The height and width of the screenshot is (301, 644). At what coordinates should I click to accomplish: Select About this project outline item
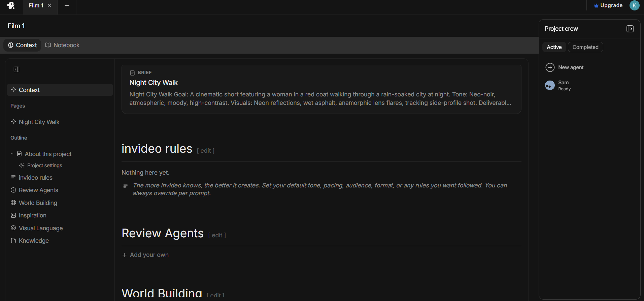[x=48, y=154]
